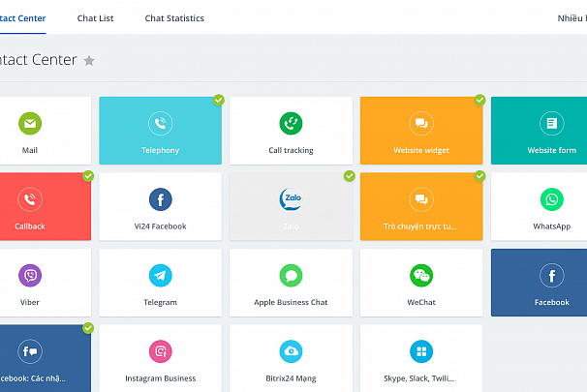Open the Skype, Slack, Twilio grid icon
The width and height of the screenshot is (587, 392).
[x=421, y=351]
